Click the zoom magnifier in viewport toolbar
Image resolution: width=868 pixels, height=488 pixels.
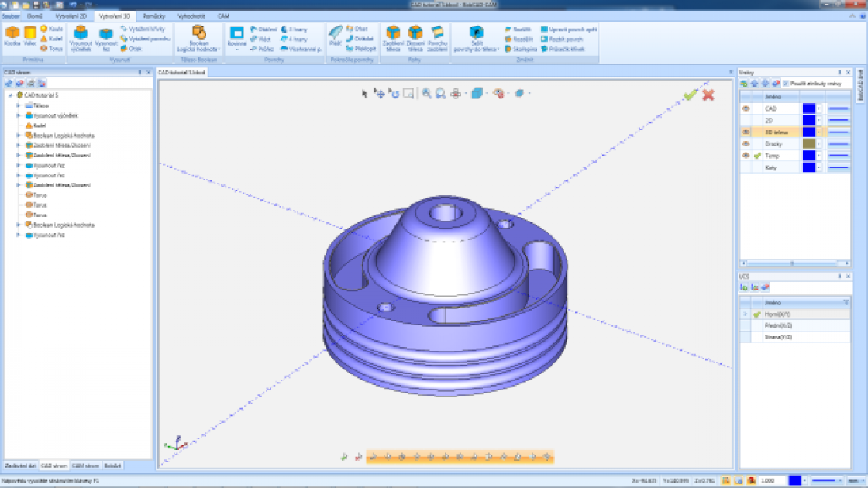pos(426,94)
